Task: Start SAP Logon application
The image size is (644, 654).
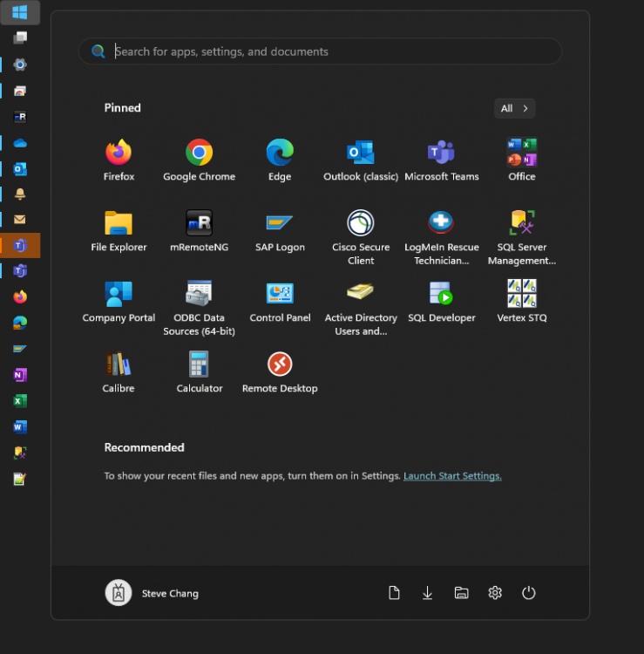Action: coord(280,224)
